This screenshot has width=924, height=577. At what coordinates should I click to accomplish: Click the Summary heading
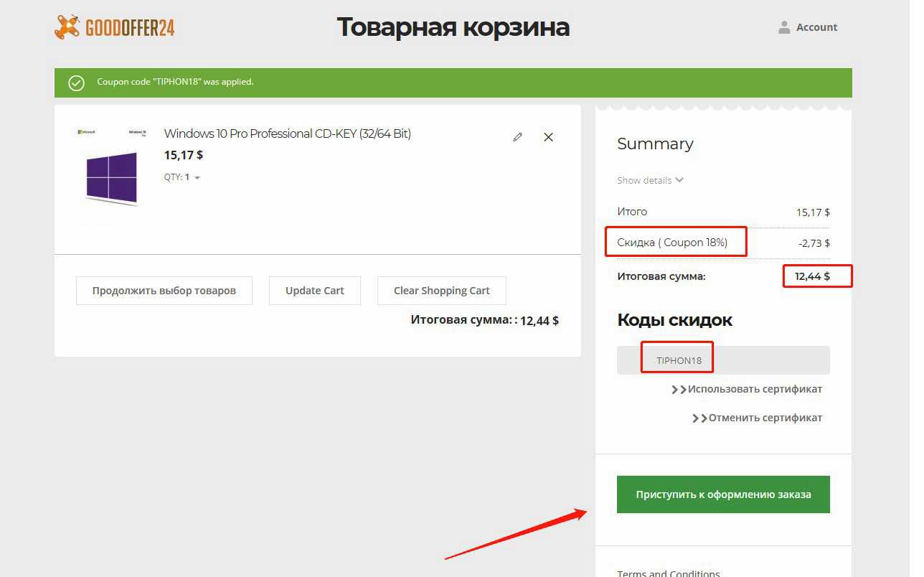pyautogui.click(x=655, y=144)
